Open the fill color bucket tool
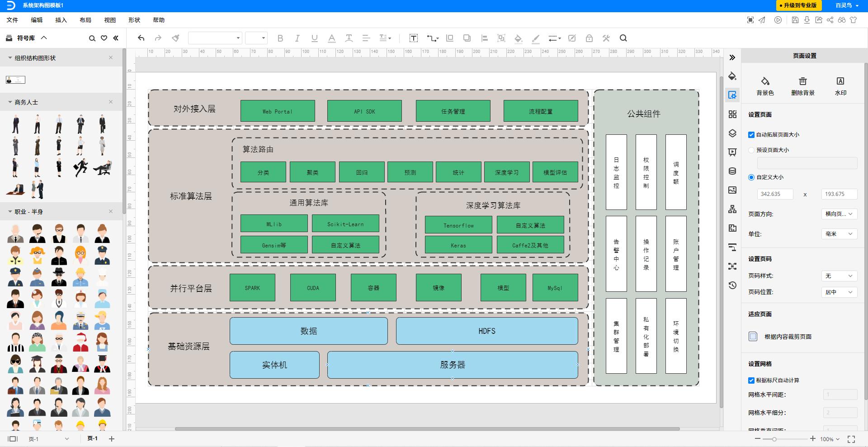 [x=518, y=38]
